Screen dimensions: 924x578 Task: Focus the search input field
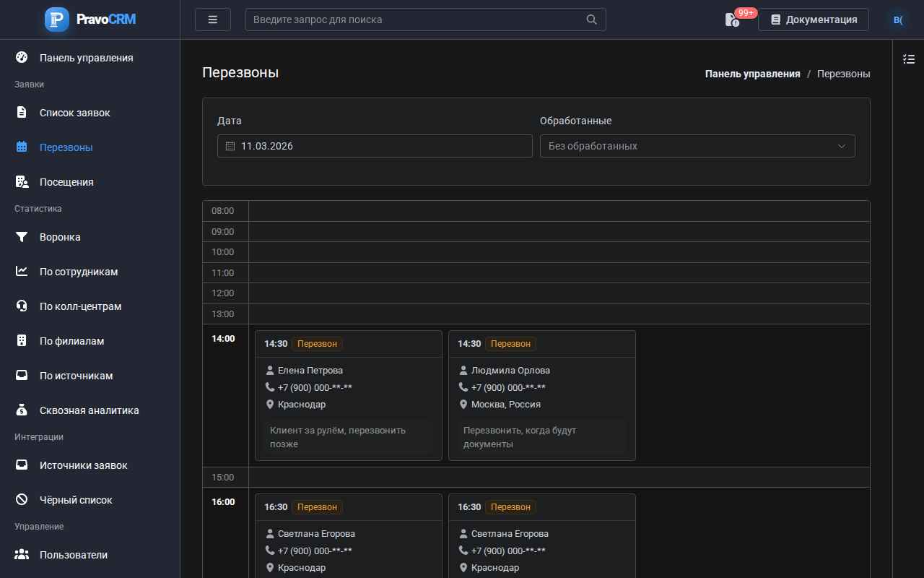coord(426,20)
